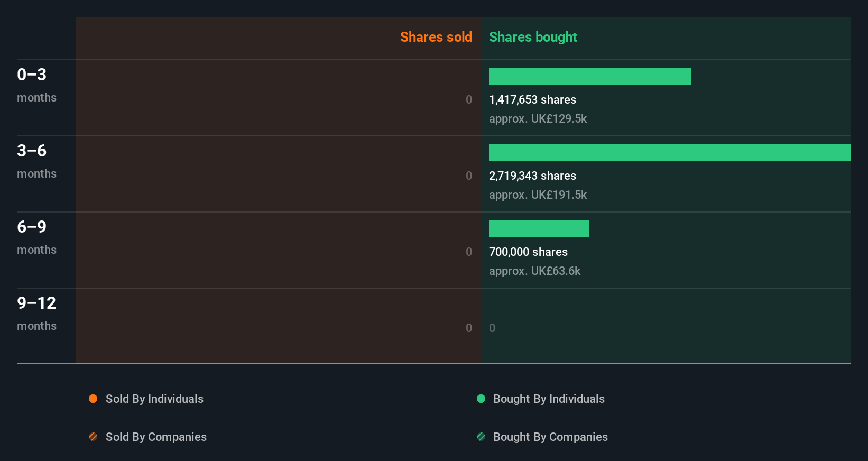Image resolution: width=868 pixels, height=461 pixels.
Task: Click the 'Sold By Companies' legend label
Action: click(x=156, y=437)
